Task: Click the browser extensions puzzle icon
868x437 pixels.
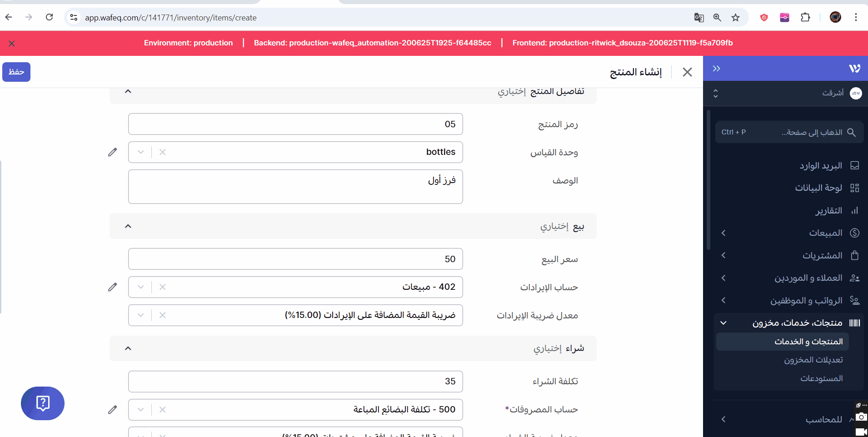Action: [805, 18]
